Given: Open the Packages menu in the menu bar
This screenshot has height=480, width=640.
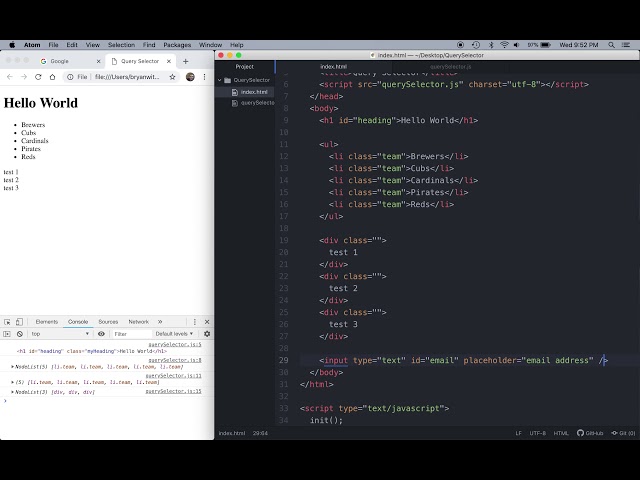Looking at the screenshot, I should (x=177, y=45).
